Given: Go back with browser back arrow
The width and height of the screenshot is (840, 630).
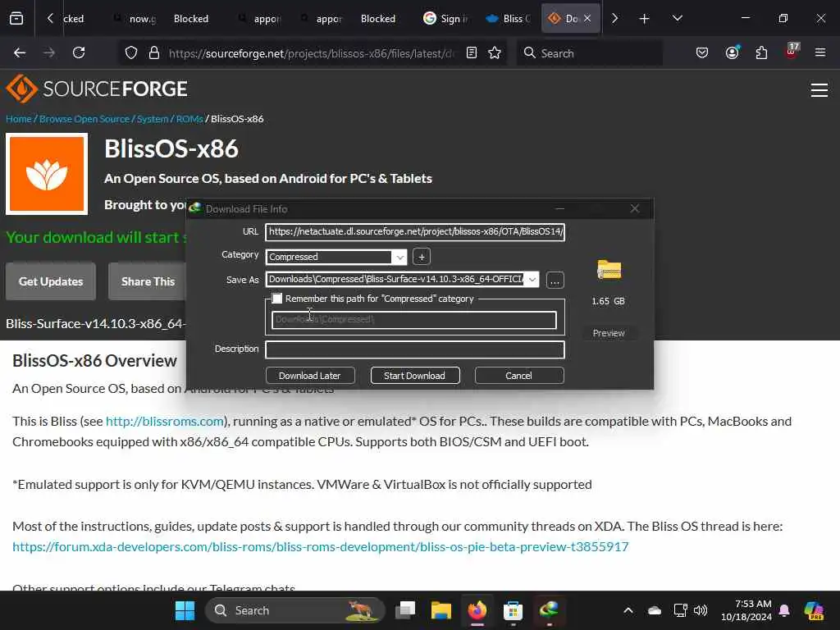Looking at the screenshot, I should pyautogui.click(x=20, y=52).
